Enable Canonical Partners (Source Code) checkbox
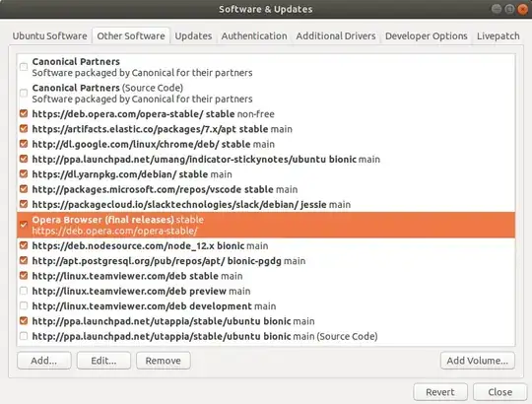 pyautogui.click(x=24, y=93)
